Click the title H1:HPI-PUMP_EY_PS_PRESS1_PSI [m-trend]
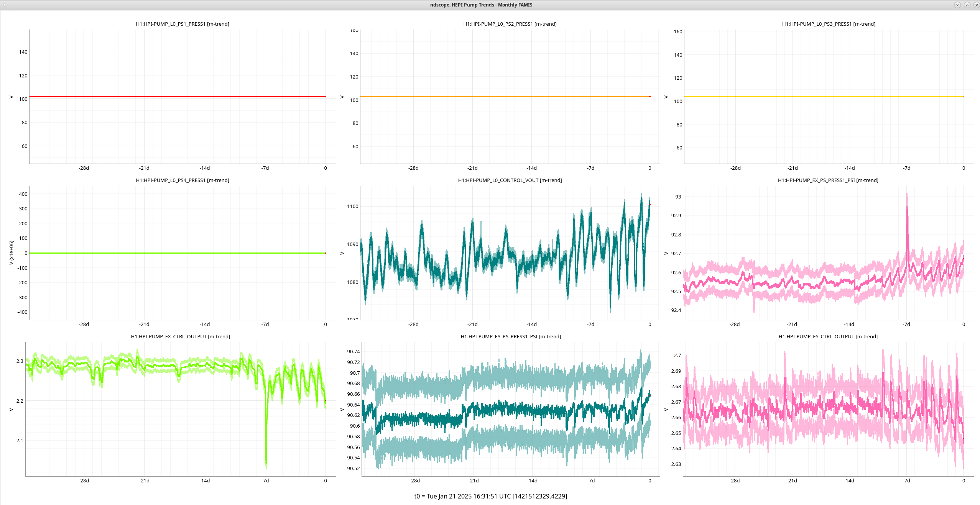Screen dimensions: 980x505 click(x=511, y=336)
